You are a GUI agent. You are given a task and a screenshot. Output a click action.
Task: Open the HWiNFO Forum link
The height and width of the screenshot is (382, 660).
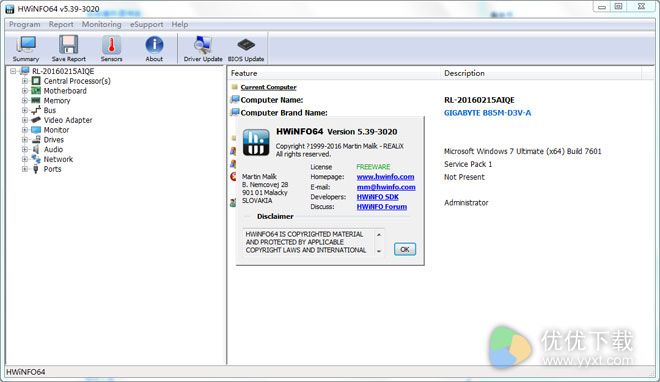382,207
